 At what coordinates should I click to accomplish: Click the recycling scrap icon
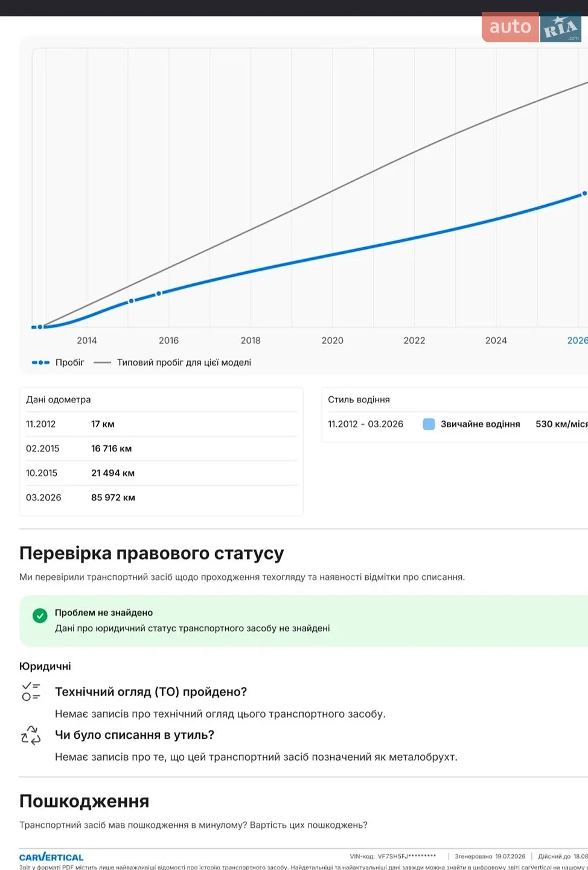tap(31, 735)
